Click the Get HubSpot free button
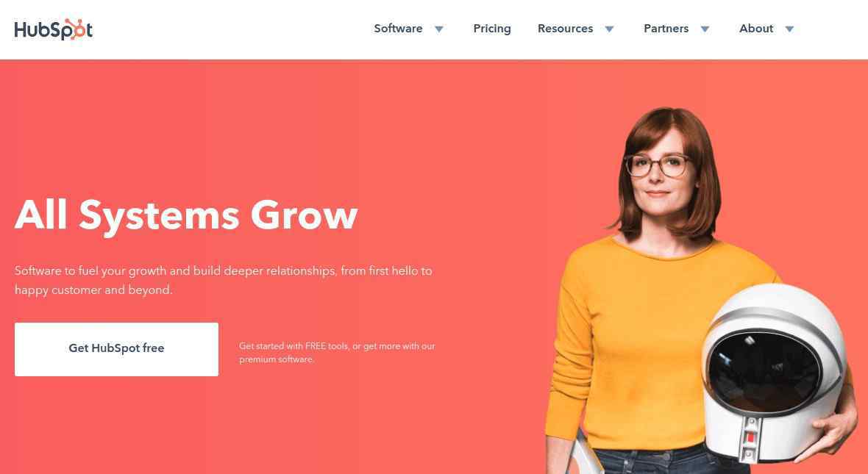 point(116,349)
